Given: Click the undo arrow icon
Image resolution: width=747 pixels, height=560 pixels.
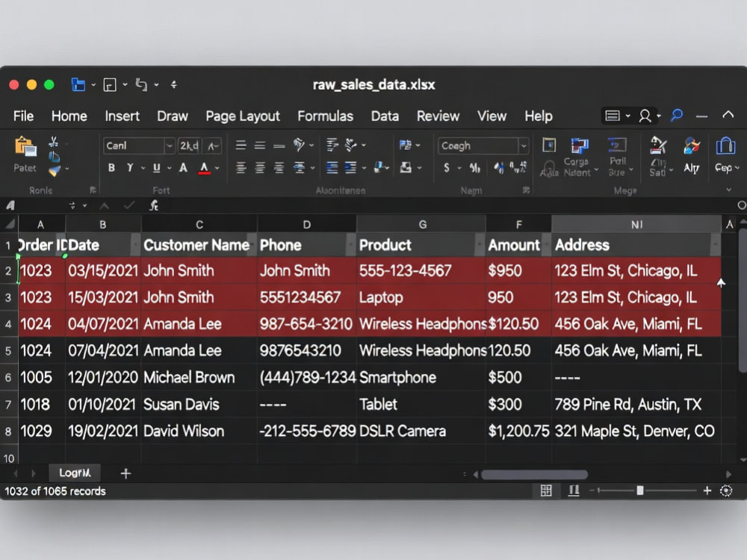Looking at the screenshot, I should coord(141,85).
